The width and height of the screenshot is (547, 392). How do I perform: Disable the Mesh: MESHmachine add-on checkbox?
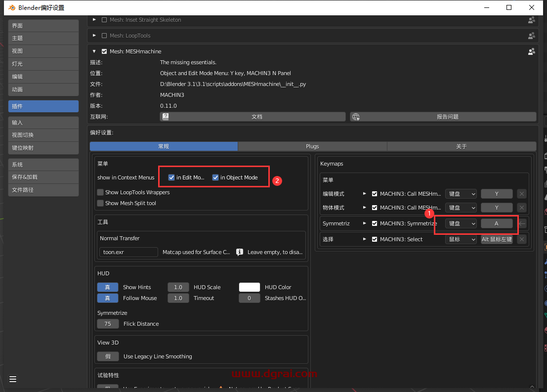(105, 51)
